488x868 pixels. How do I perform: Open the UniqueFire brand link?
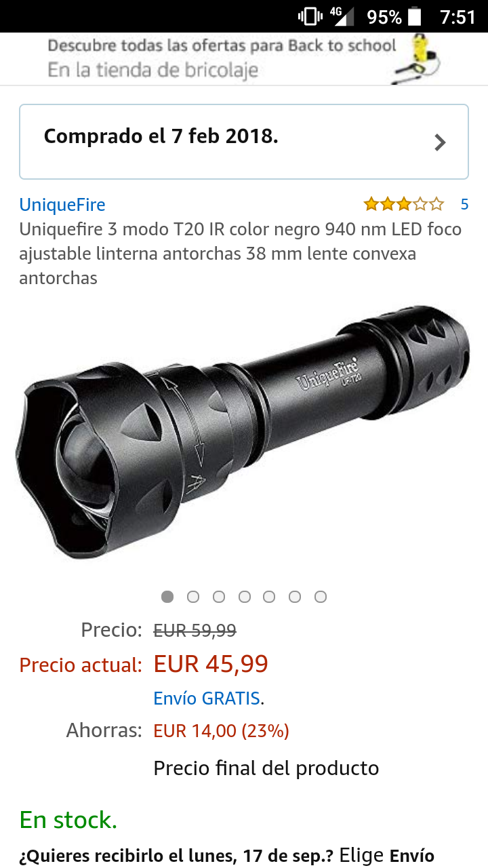pos(62,205)
